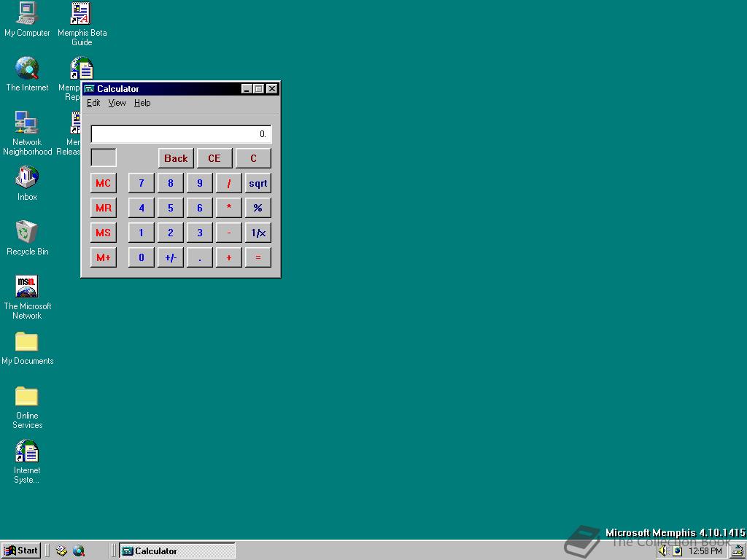Viewport: 747px width, 560px height.
Task: Click the digit 3 key
Action: (x=200, y=233)
